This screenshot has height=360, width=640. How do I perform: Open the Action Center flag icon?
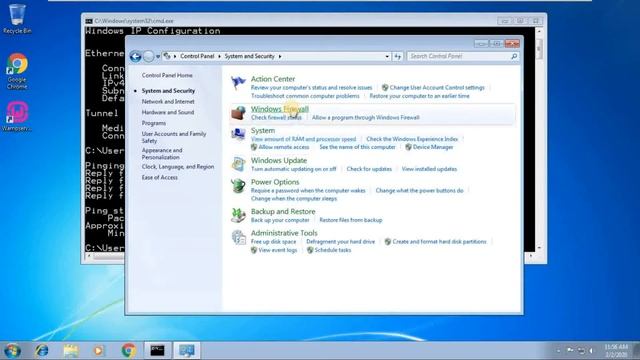(x=238, y=83)
